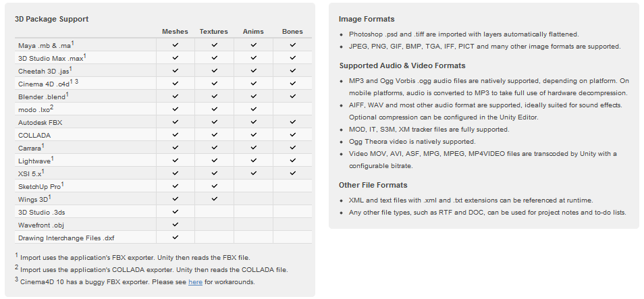Click the Anims column header
644x299 pixels.
(253, 32)
